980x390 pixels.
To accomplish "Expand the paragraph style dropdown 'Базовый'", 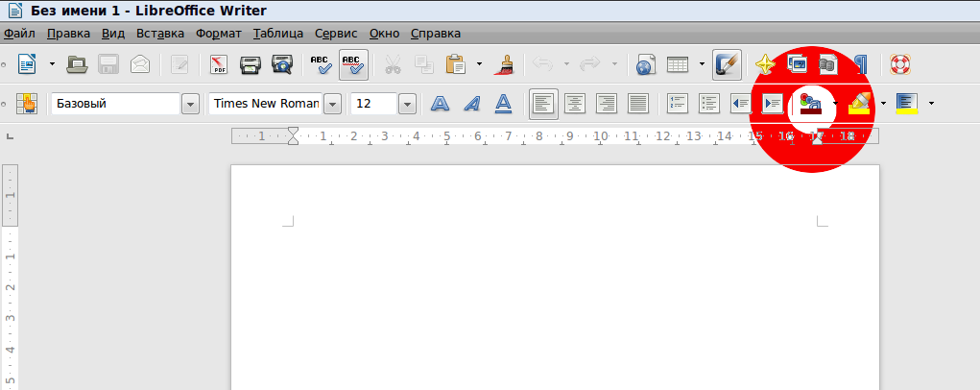I will point(190,104).
